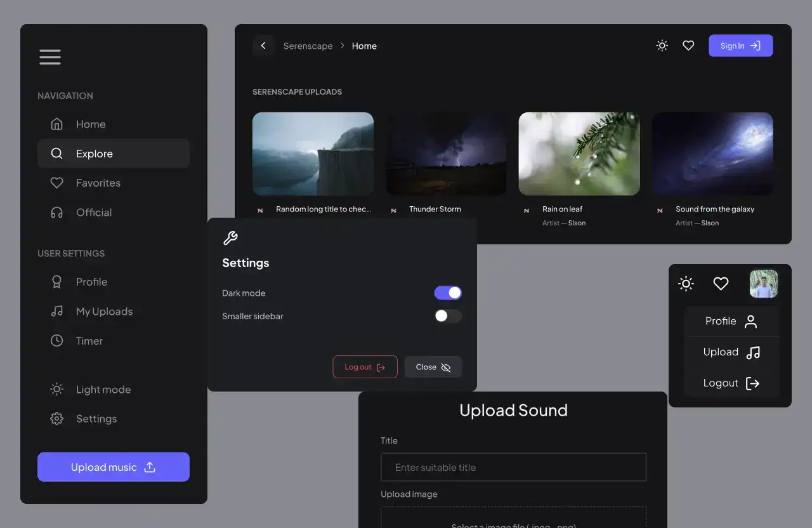The height and width of the screenshot is (528, 812).
Task: Click the sun icon next to avatar
Action: pos(686,284)
